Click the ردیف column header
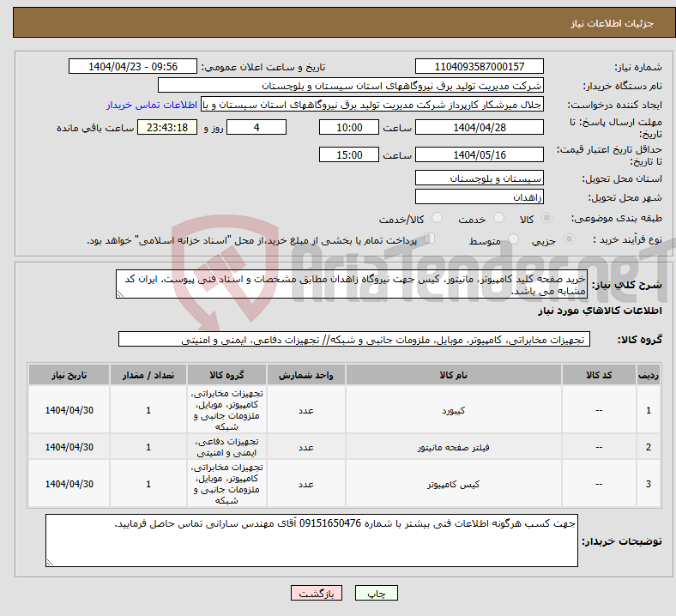This screenshot has height=616, width=676. pos(649,375)
